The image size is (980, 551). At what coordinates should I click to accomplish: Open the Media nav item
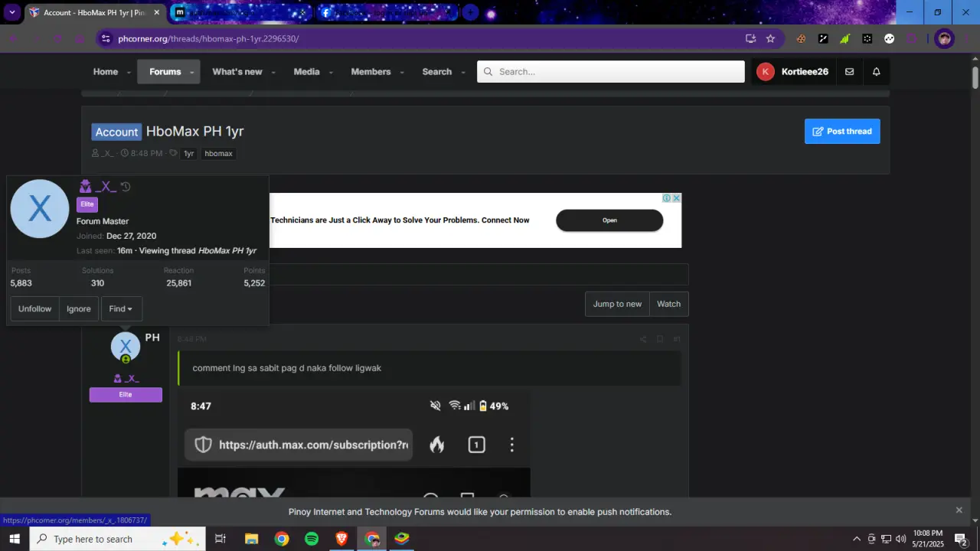click(x=306, y=71)
